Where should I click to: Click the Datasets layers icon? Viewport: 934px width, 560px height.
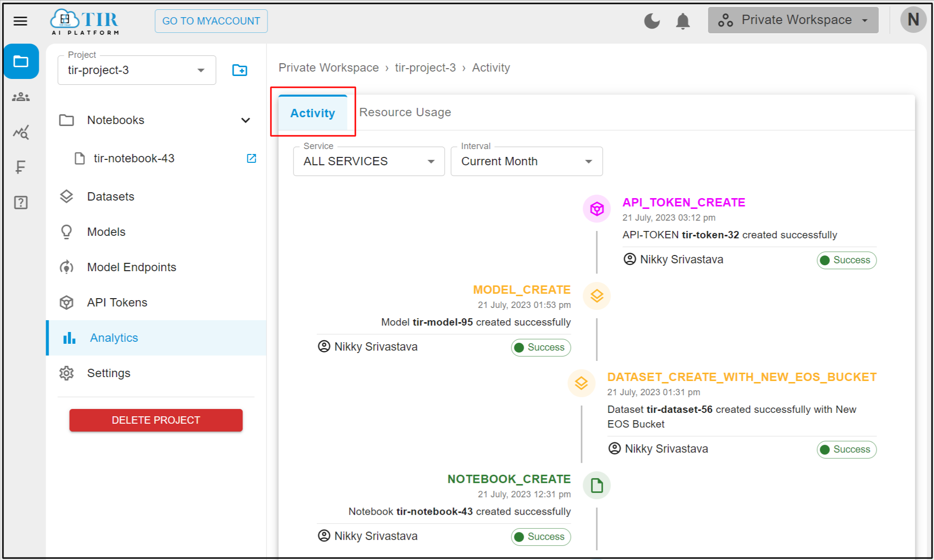click(66, 197)
